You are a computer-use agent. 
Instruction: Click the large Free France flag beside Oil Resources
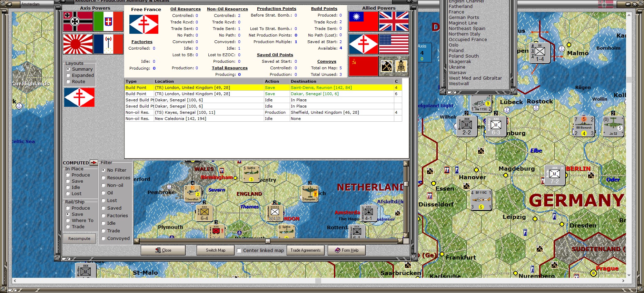pyautogui.click(x=144, y=24)
